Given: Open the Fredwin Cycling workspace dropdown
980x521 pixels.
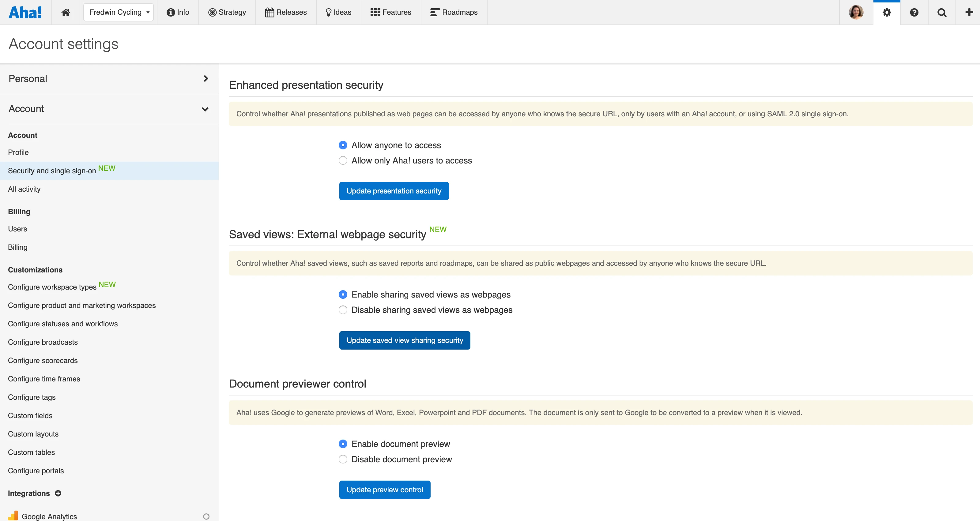Looking at the screenshot, I should (118, 12).
